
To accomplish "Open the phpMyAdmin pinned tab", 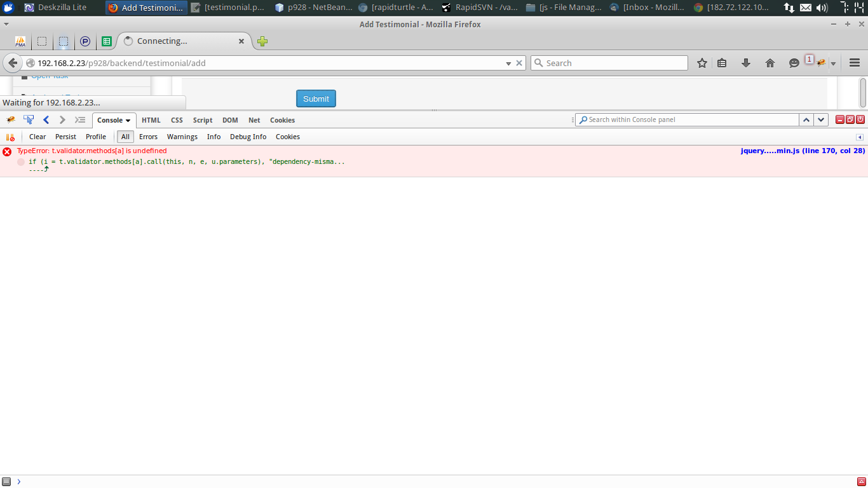I will 20,41.
